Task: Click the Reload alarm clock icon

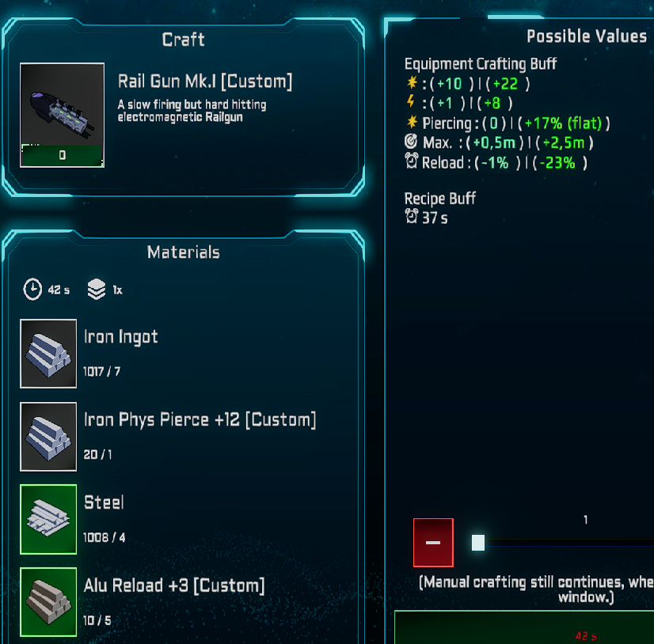Action: [x=412, y=161]
